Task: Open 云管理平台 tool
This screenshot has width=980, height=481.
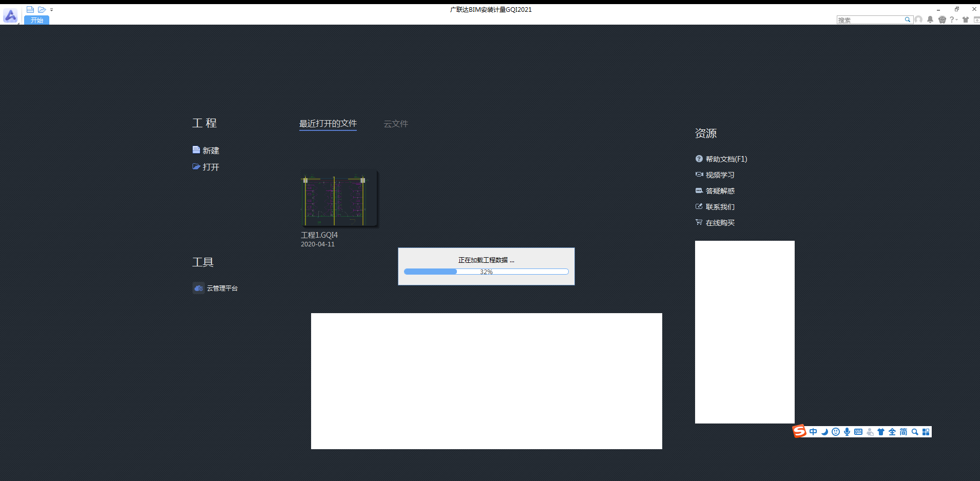Action: click(x=216, y=288)
